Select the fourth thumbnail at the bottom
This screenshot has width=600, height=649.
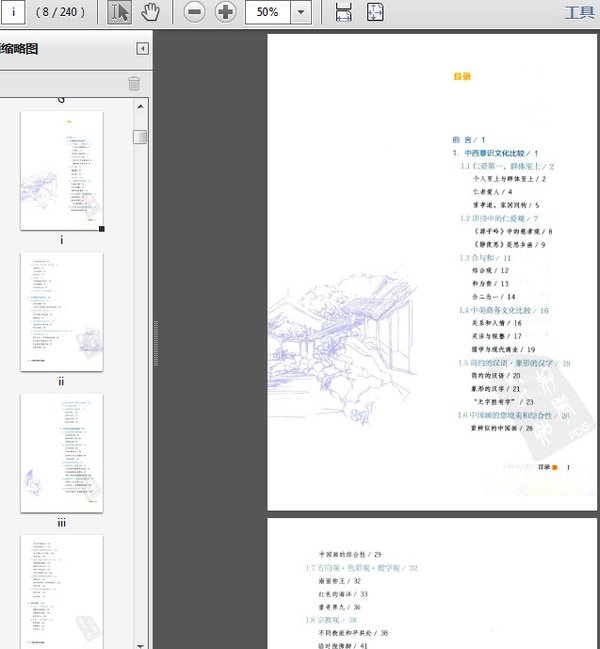pos(62,590)
